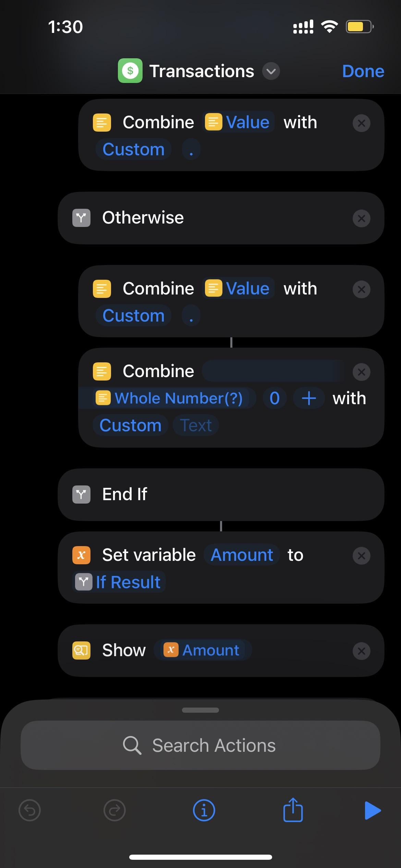The height and width of the screenshot is (868, 401).
Task: Tap the If Result variable token
Action: [x=119, y=582]
